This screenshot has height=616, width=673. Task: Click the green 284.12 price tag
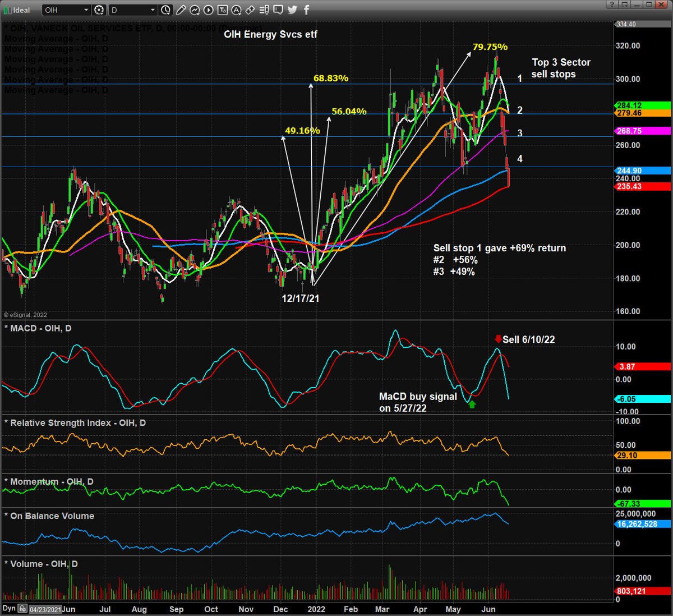643,105
